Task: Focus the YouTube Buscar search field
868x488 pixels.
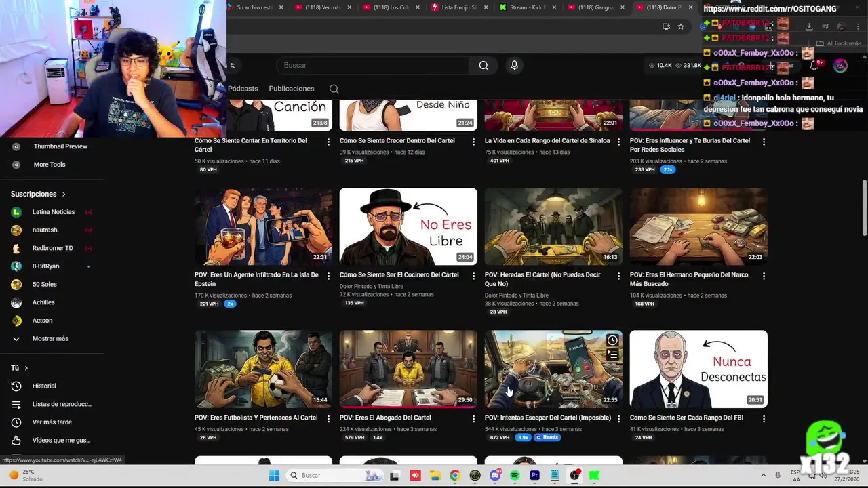Action: point(372,66)
